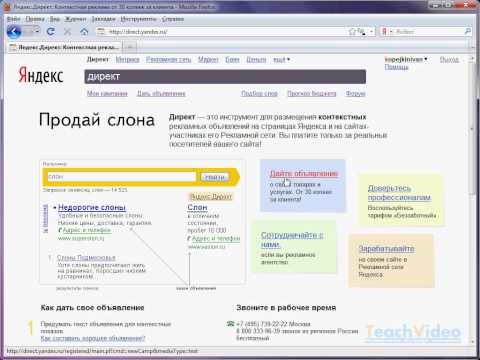Open the Справка menu
The height and width of the screenshot is (360, 480).
(173, 19)
